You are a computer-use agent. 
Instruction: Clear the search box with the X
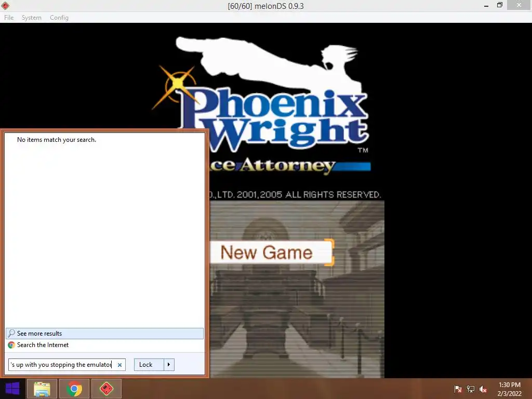pyautogui.click(x=119, y=365)
